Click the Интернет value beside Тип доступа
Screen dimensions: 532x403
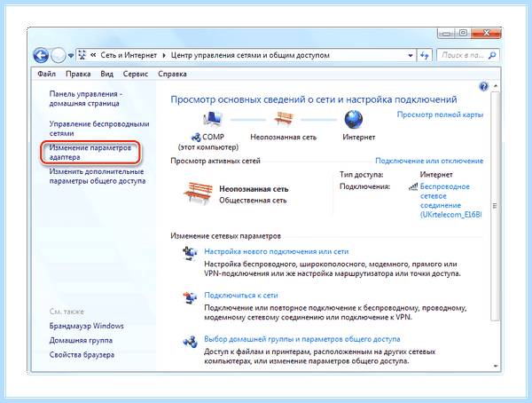coord(436,175)
